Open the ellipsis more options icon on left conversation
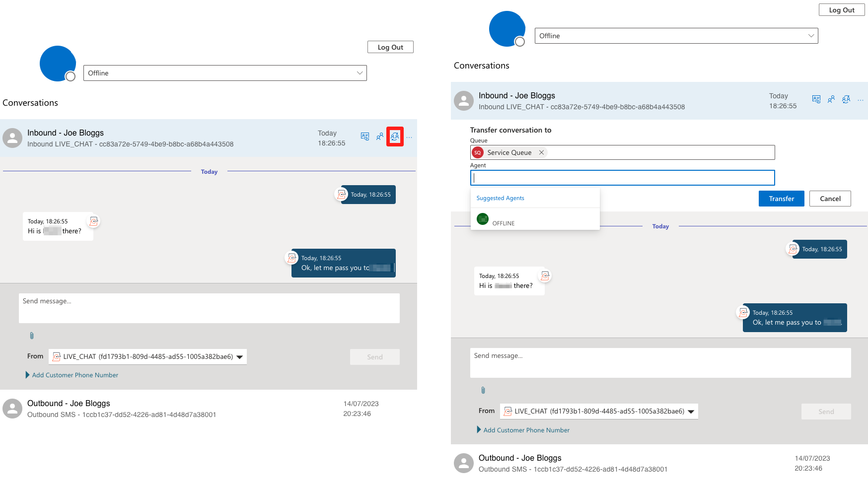Screen dimensions: 868x485 [x=409, y=138]
